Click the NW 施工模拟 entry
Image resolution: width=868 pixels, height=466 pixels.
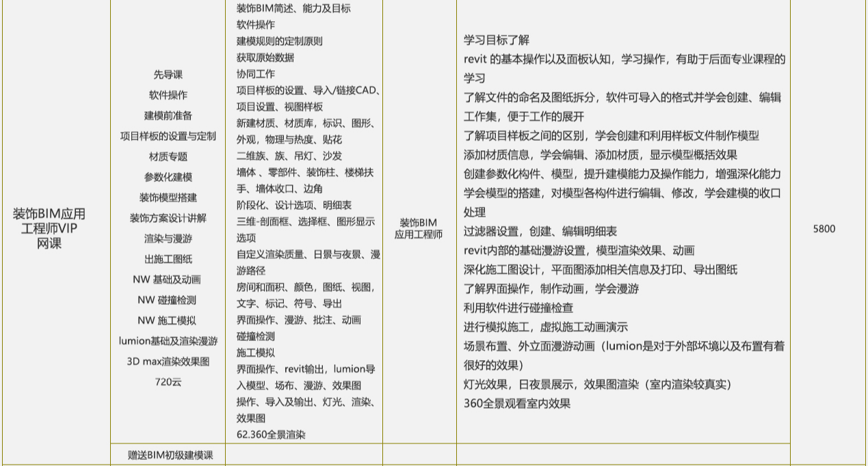pyautogui.click(x=168, y=320)
